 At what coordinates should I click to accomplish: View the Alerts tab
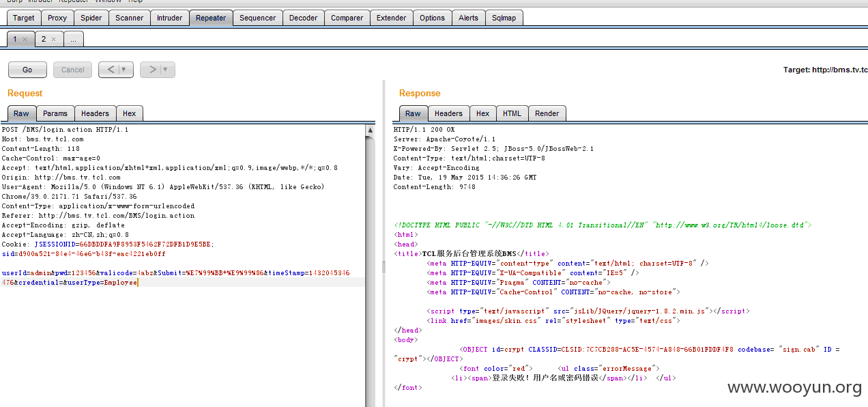469,18
